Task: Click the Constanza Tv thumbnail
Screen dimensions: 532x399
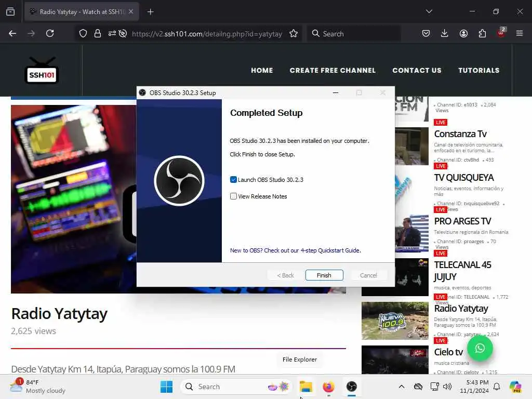Action: (x=411, y=146)
